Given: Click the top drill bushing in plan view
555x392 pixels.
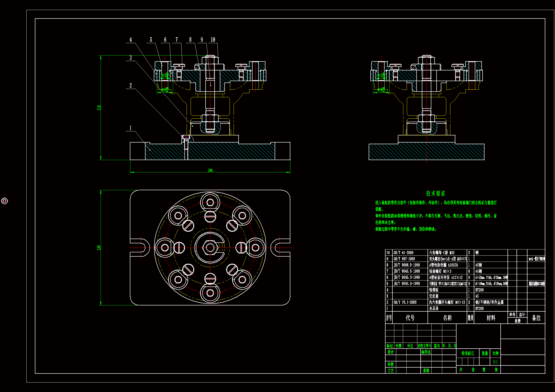Looking at the screenshot, I should (210, 202).
